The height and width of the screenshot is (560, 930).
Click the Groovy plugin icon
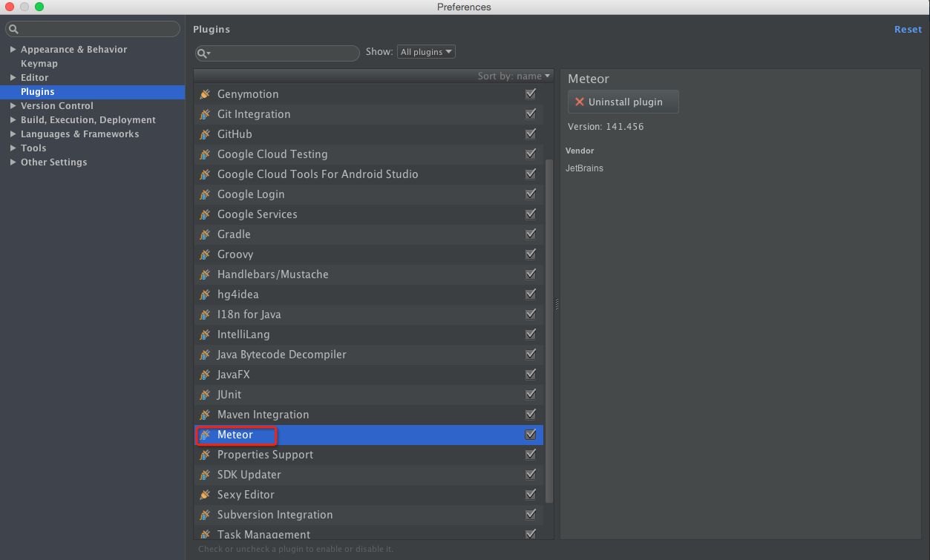(x=205, y=254)
